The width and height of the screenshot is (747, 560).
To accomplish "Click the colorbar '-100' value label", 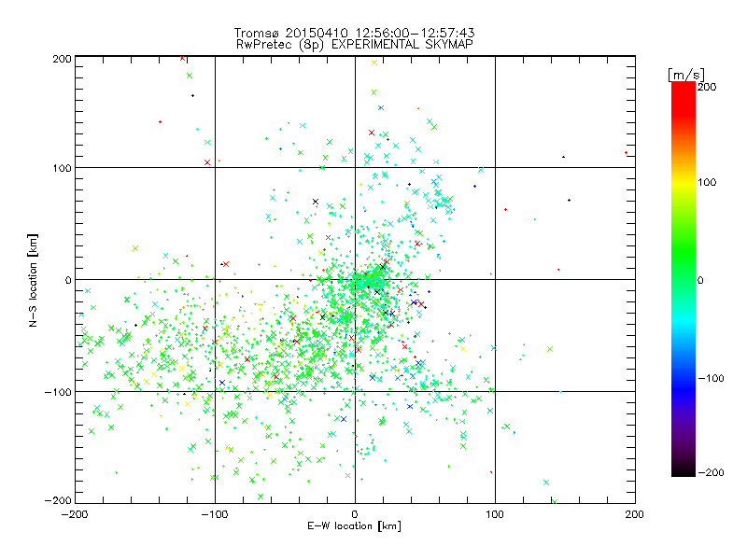I will click(711, 378).
